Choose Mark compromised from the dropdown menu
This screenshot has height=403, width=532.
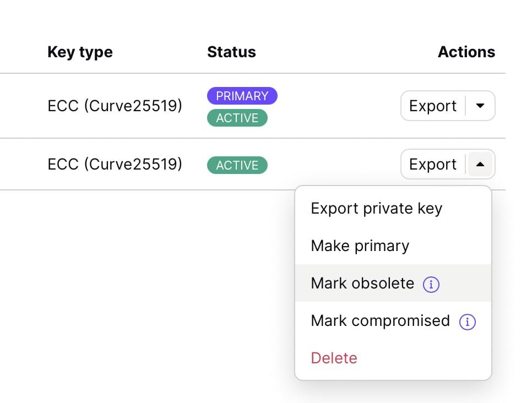[x=380, y=320]
